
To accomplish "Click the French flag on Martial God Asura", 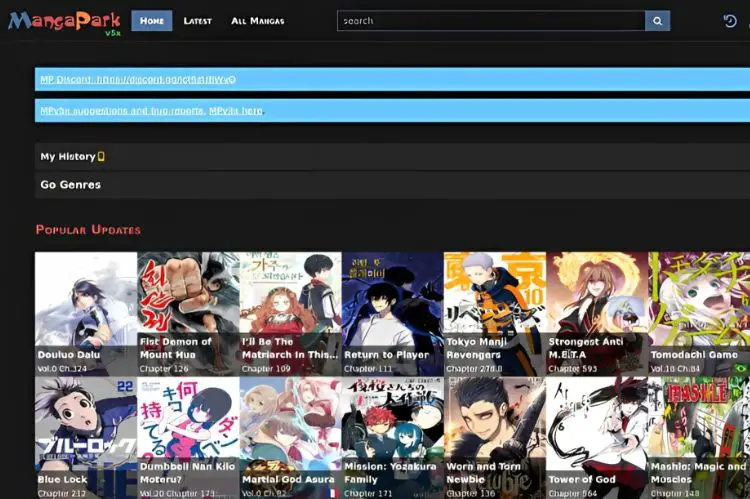I will (333, 493).
